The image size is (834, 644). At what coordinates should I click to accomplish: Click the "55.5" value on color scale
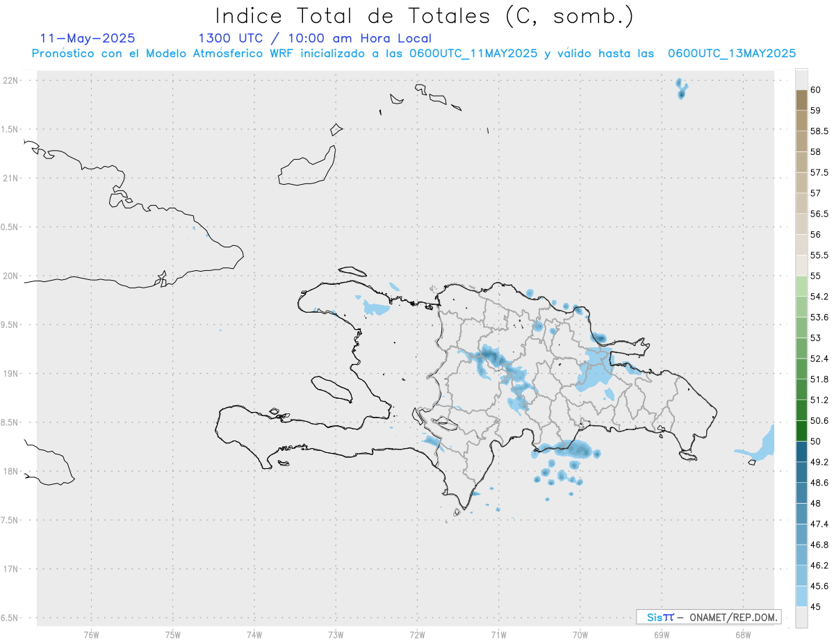point(819,255)
